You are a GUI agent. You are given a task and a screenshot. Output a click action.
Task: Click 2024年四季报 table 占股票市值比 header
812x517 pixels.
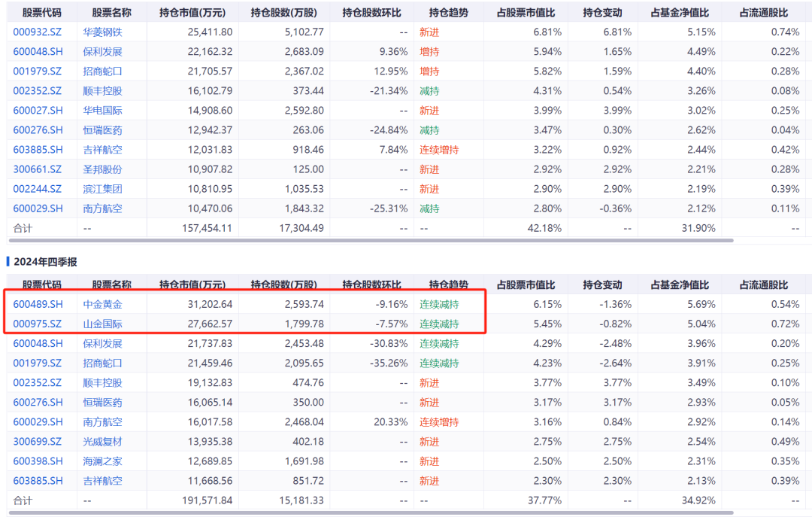point(526,284)
